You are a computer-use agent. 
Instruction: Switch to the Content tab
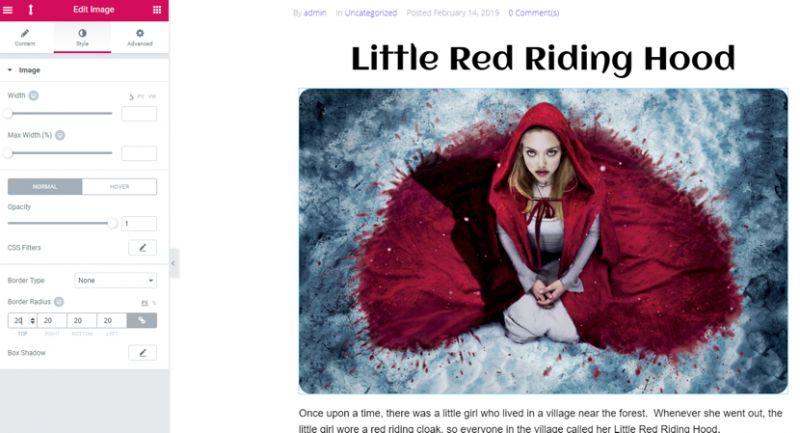point(25,38)
